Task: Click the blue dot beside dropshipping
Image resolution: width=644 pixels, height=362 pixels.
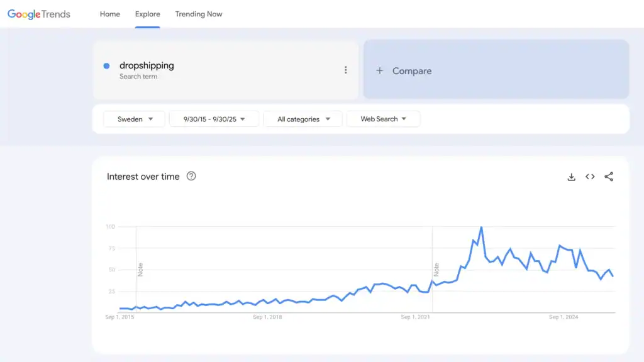Action: coord(107,66)
